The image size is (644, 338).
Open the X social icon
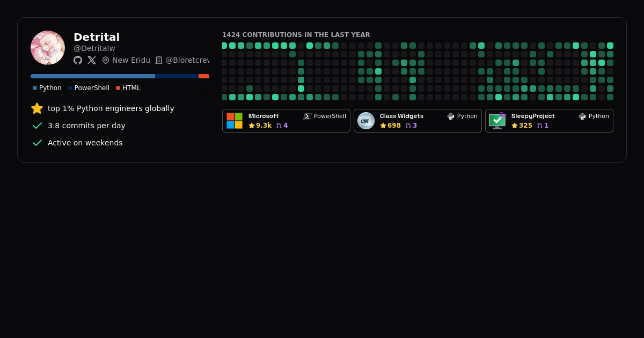[x=92, y=60]
